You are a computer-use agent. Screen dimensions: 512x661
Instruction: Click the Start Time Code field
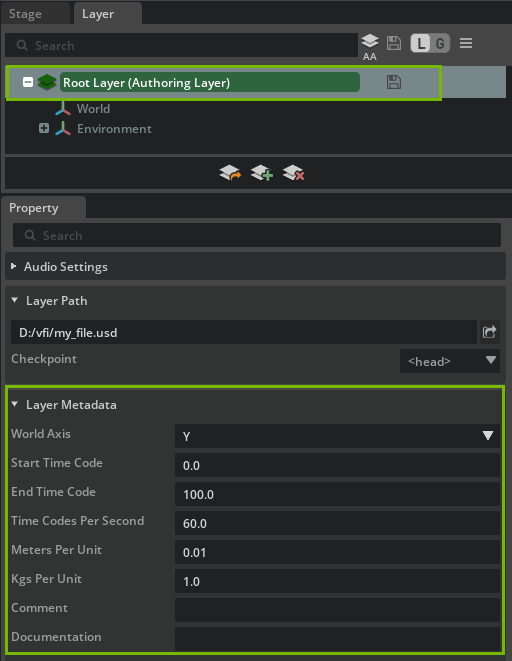point(337,465)
